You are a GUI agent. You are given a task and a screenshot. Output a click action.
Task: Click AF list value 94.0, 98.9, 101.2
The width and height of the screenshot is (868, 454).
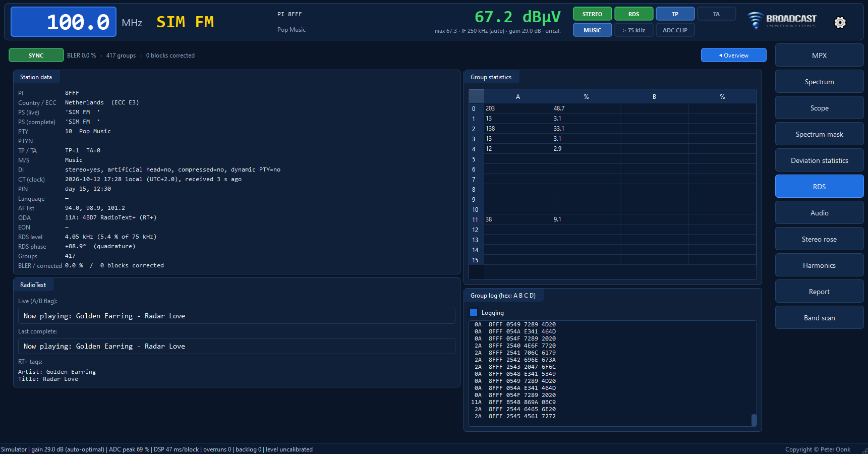pos(95,208)
